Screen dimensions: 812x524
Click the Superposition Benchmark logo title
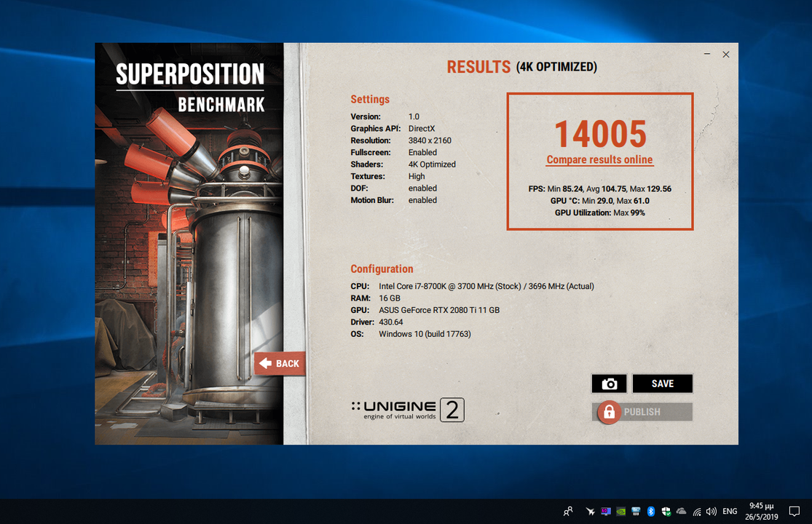(x=190, y=87)
